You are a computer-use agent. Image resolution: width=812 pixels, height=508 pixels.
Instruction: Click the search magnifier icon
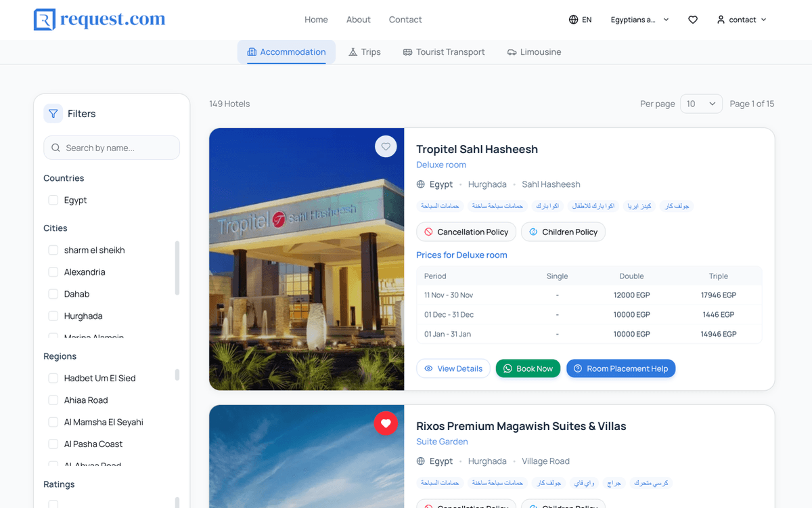coord(55,148)
